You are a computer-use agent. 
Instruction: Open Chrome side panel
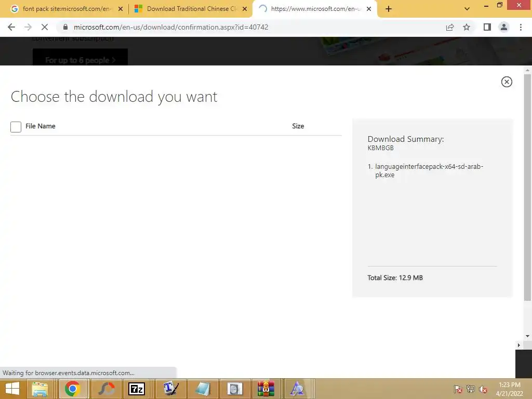click(x=487, y=27)
